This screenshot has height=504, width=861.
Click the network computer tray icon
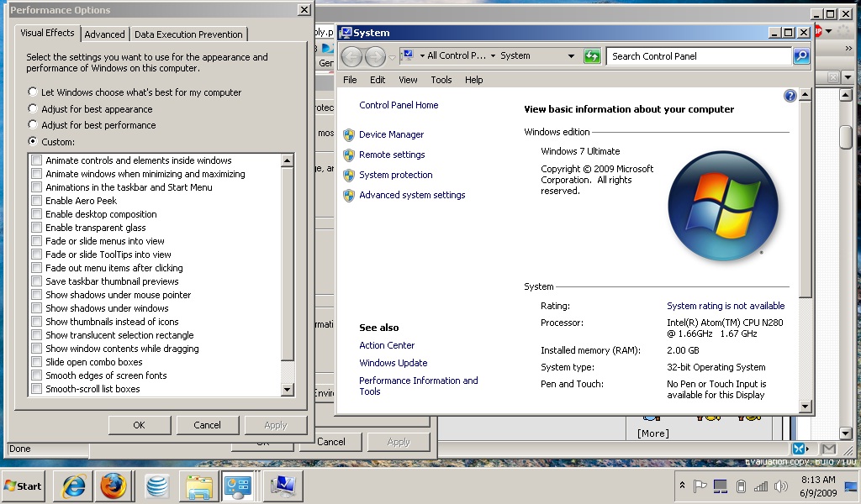point(720,486)
